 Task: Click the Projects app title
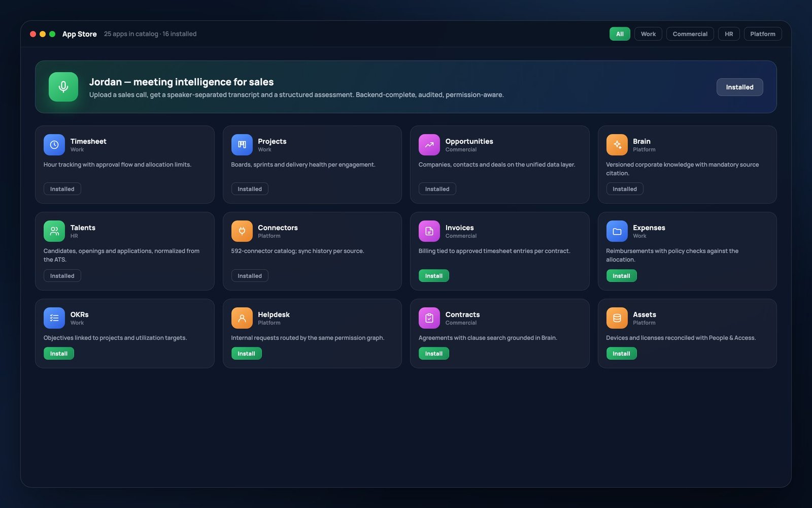(x=272, y=141)
